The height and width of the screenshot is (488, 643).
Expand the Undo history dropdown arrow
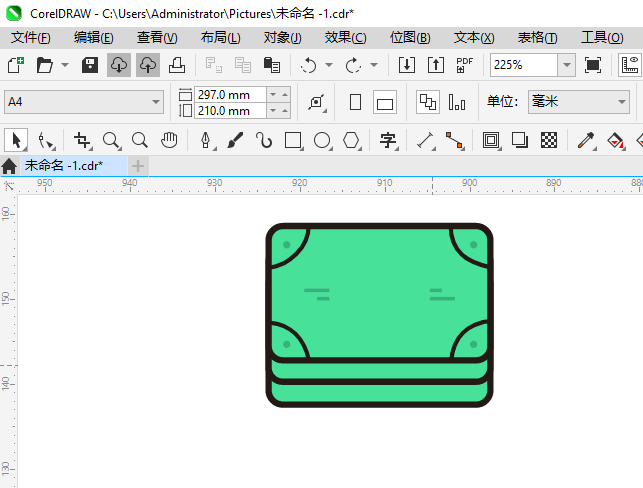point(329,65)
